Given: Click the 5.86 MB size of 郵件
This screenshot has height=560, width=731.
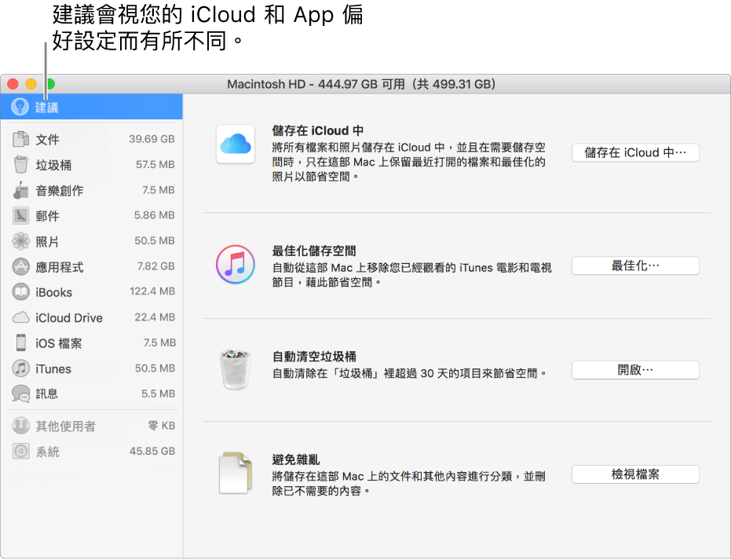Looking at the screenshot, I should click(x=155, y=215).
